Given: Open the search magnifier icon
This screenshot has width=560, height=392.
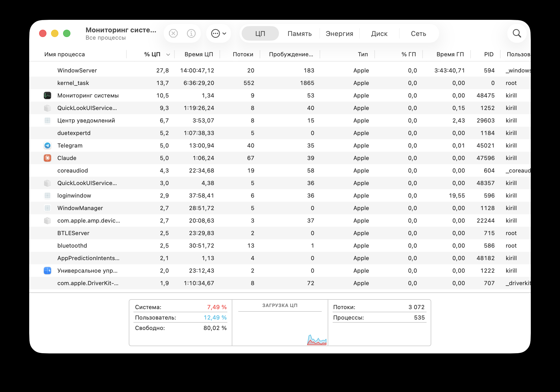Looking at the screenshot, I should [x=517, y=33].
